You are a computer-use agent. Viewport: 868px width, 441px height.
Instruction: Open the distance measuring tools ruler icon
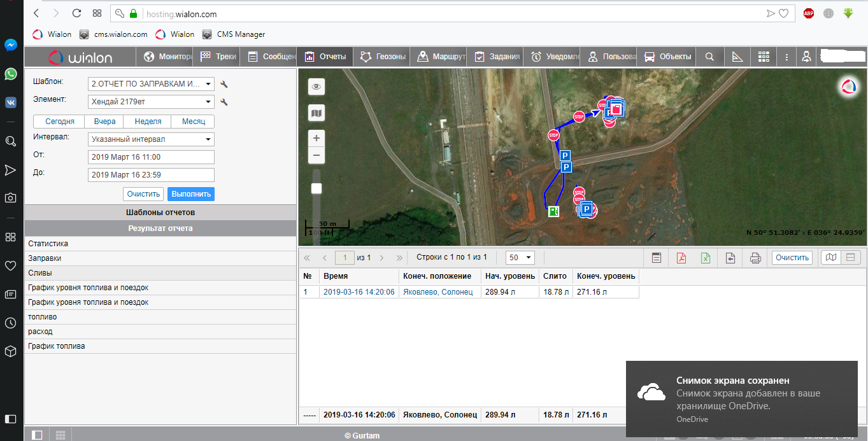pyautogui.click(x=737, y=57)
